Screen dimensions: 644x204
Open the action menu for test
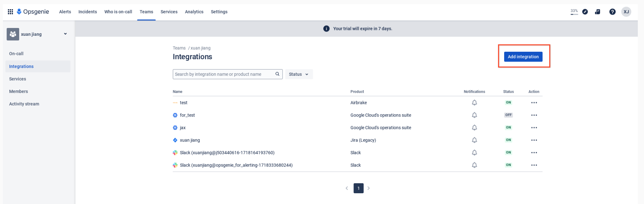coord(534,102)
